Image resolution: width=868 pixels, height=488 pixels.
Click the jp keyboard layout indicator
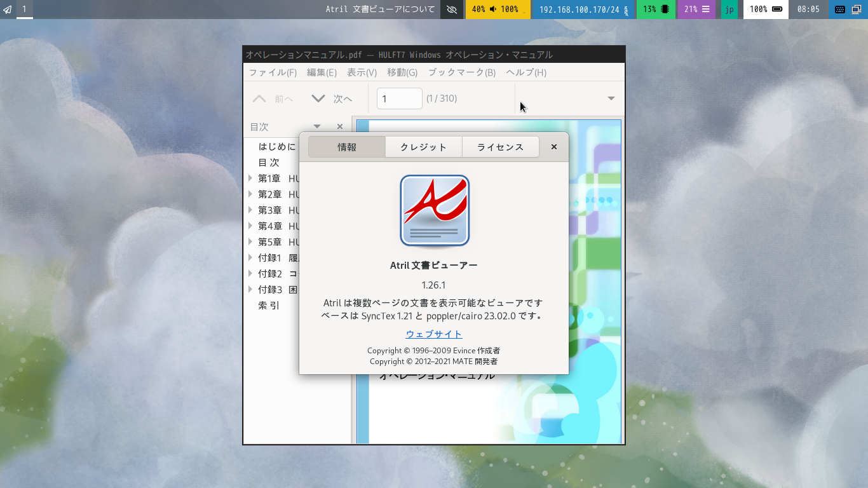point(729,10)
